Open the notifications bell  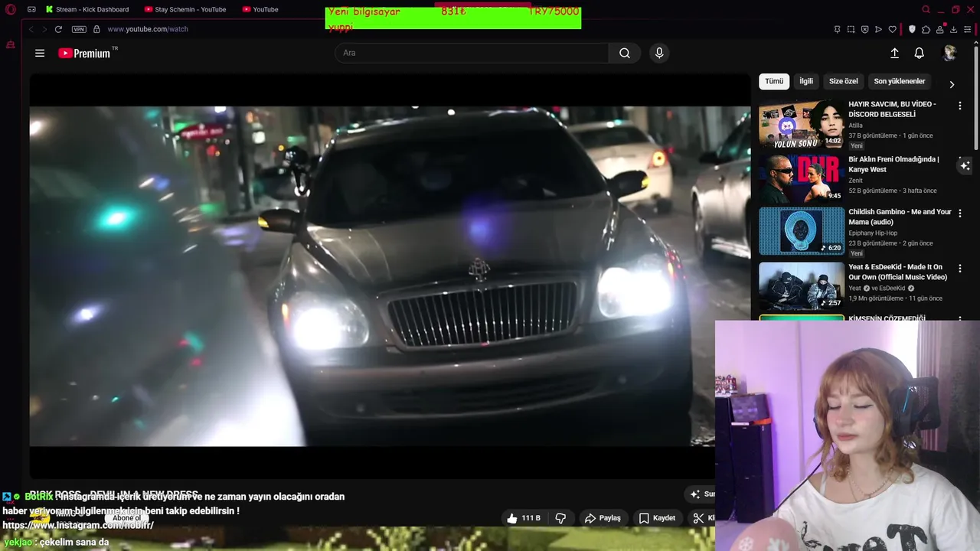tap(919, 53)
